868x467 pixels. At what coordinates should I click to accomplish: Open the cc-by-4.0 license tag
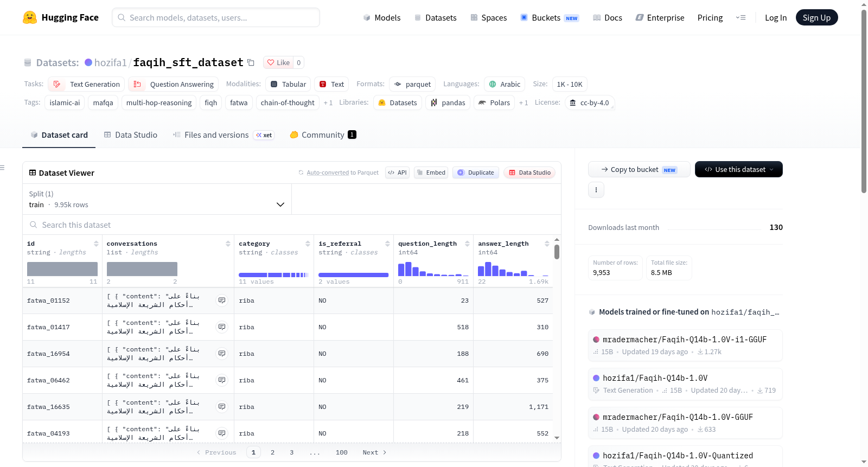point(589,103)
